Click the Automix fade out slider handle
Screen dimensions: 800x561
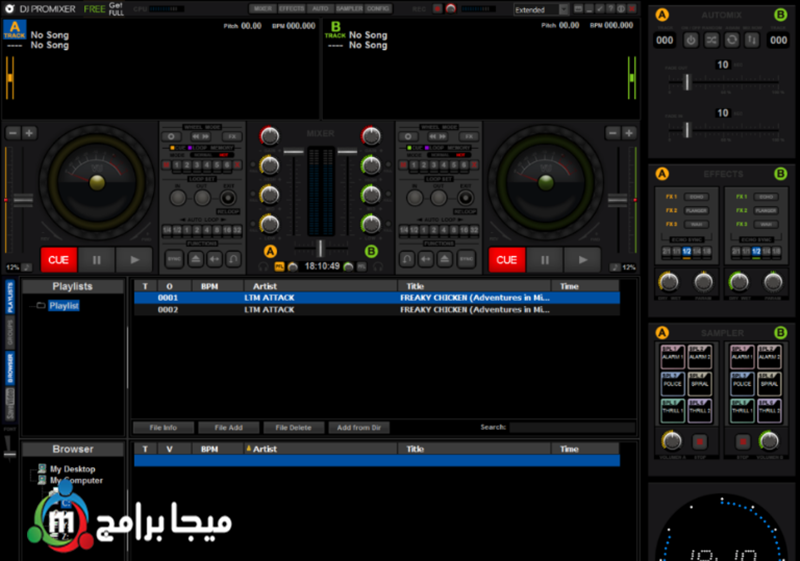pyautogui.click(x=687, y=82)
